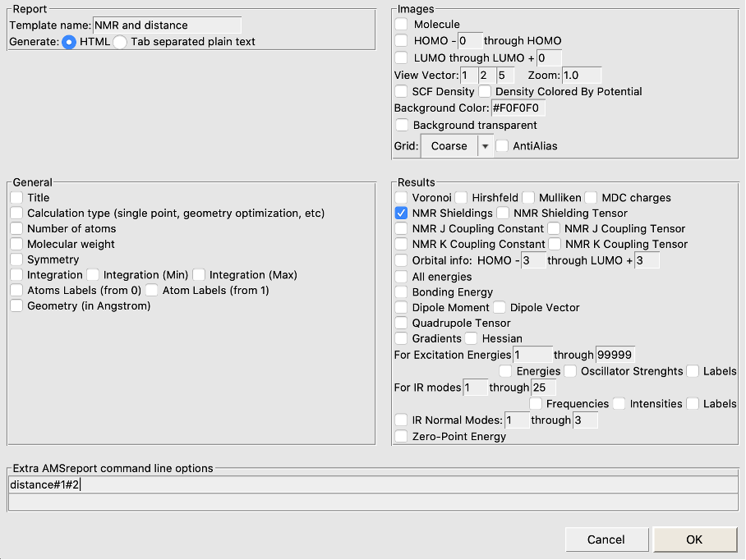Select Tab separated plain text option

[x=120, y=42]
